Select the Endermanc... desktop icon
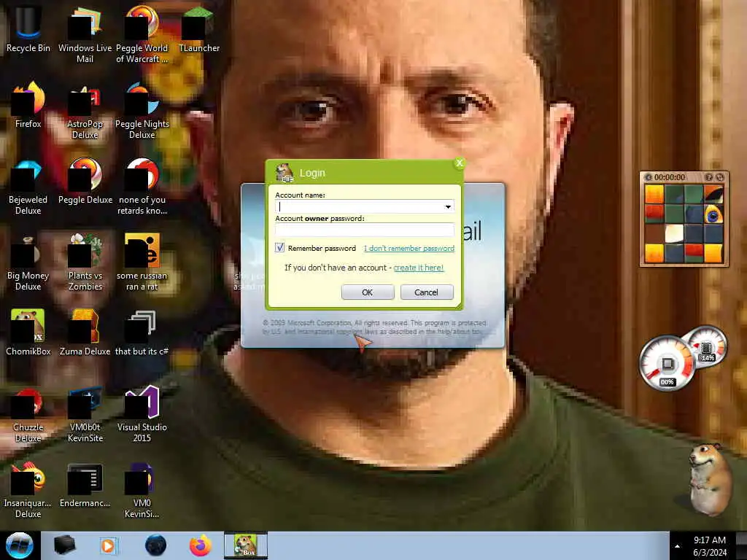Image resolution: width=747 pixels, height=560 pixels. click(85, 485)
